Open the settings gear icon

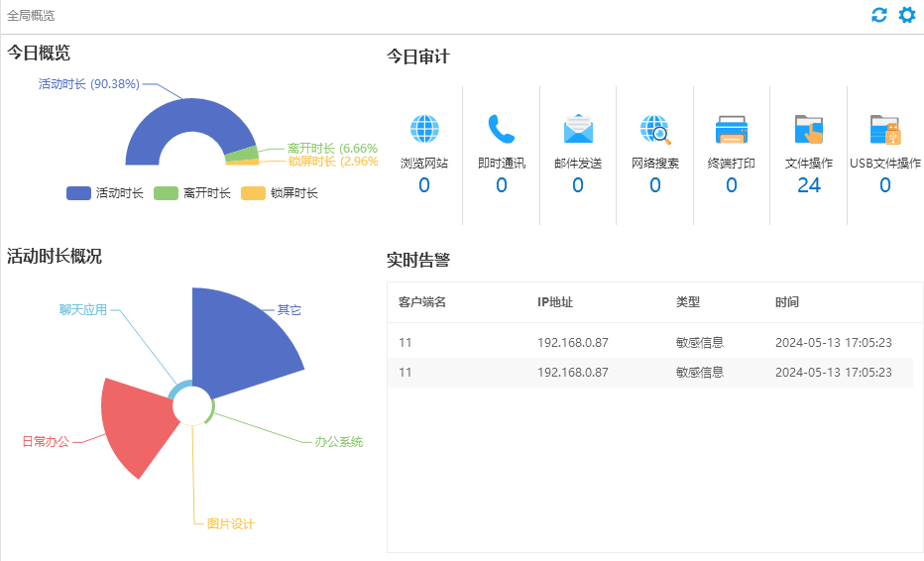coord(907,15)
